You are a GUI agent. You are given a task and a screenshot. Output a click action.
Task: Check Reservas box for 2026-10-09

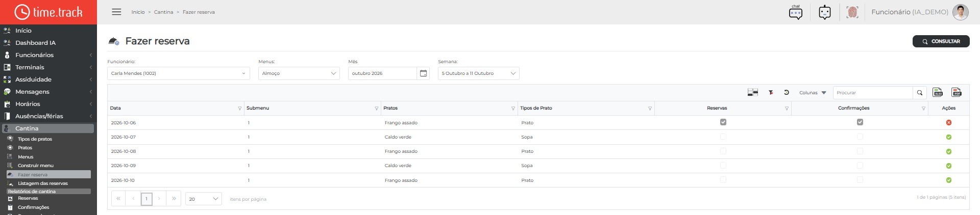[x=723, y=165]
